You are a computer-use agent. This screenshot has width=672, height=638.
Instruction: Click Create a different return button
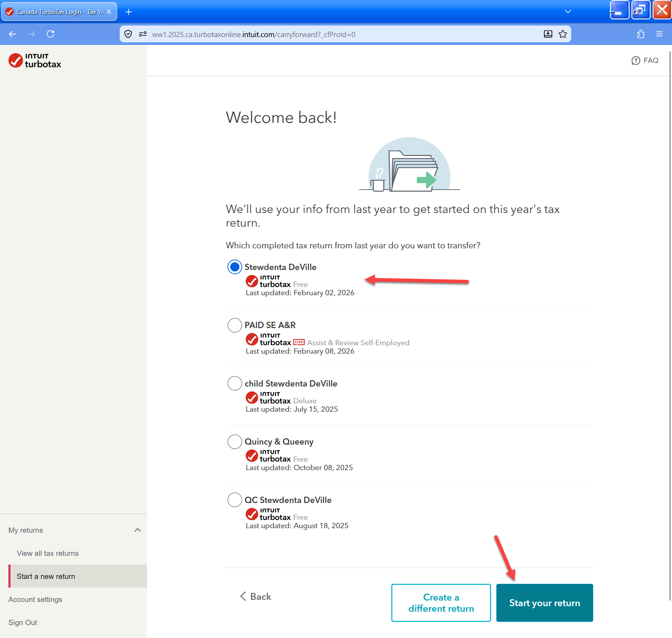click(441, 603)
